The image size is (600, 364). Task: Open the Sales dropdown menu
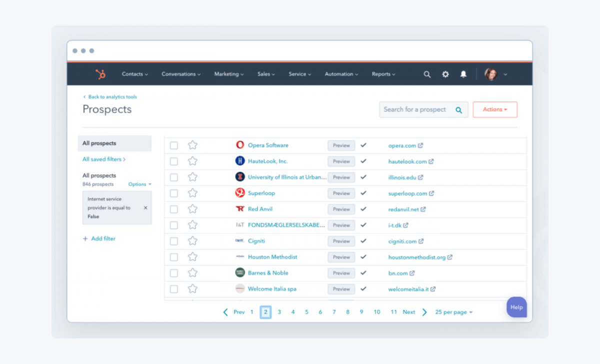point(266,74)
